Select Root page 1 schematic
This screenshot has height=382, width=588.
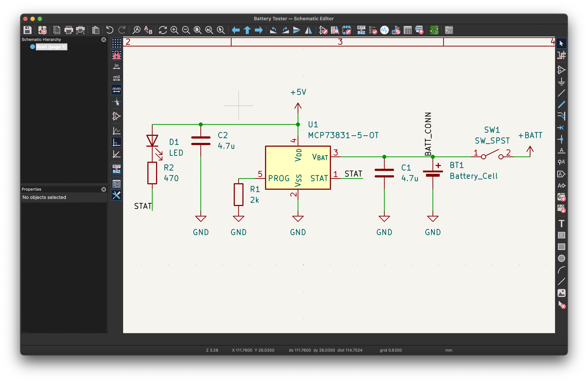[x=51, y=47]
